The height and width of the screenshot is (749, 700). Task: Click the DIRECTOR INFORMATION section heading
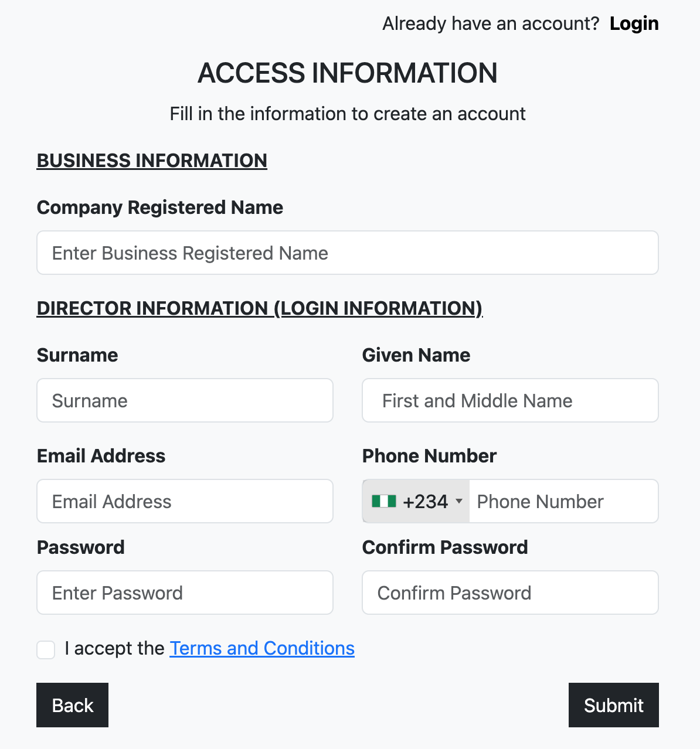(x=259, y=308)
